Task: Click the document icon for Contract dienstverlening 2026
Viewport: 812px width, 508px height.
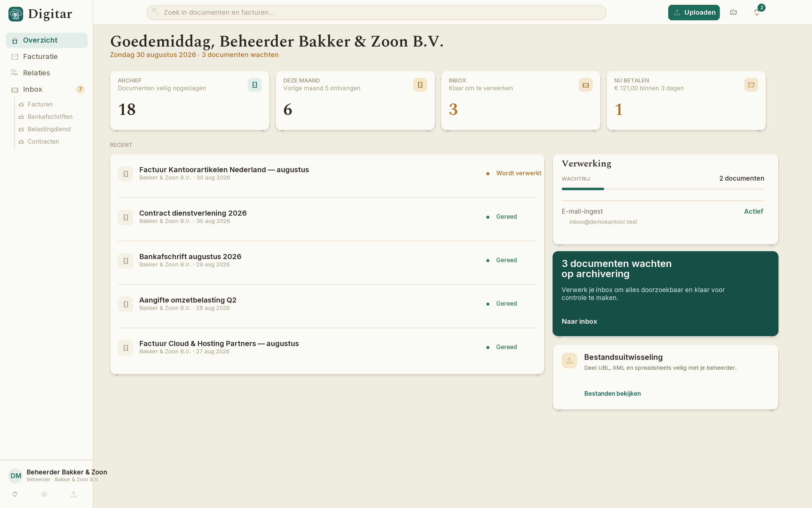Action: click(126, 217)
